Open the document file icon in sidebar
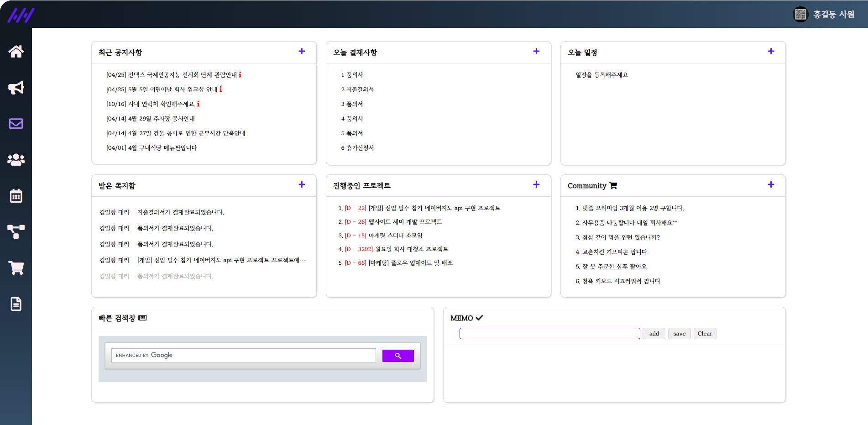Viewport: 868px width, 425px height. [16, 304]
